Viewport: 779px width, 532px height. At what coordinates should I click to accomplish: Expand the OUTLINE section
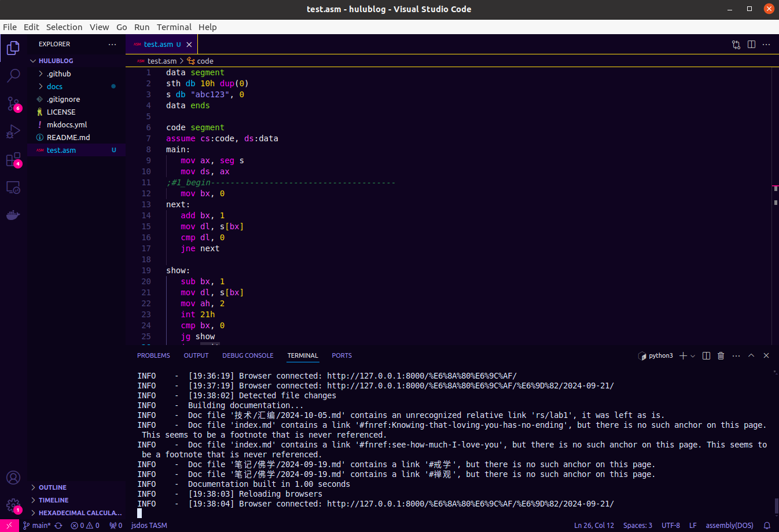point(76,487)
